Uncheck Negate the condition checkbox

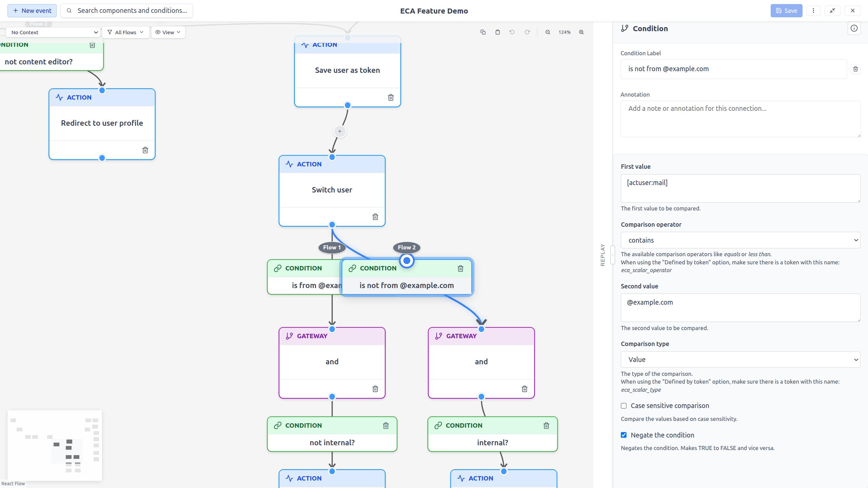point(624,435)
